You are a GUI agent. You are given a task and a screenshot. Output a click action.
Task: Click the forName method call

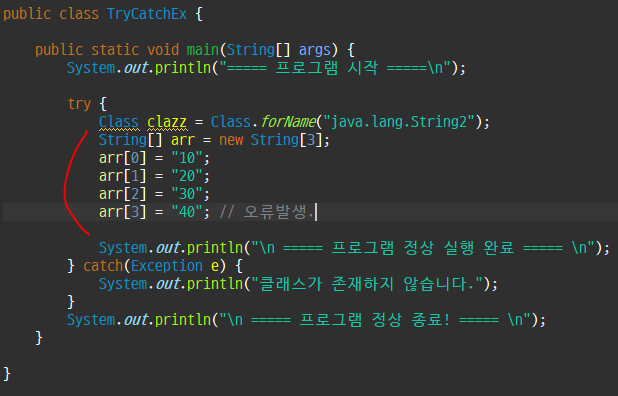[288, 122]
